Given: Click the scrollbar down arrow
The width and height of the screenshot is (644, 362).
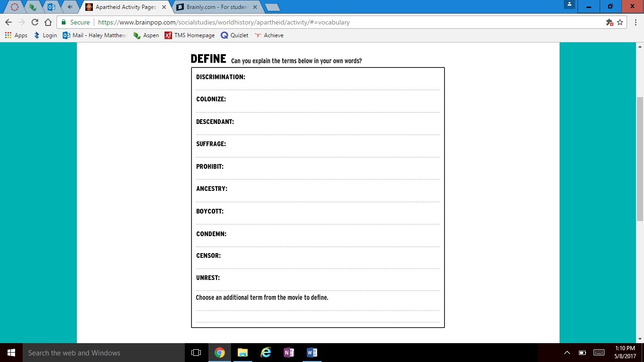Looking at the screenshot, I should pos(640,339).
